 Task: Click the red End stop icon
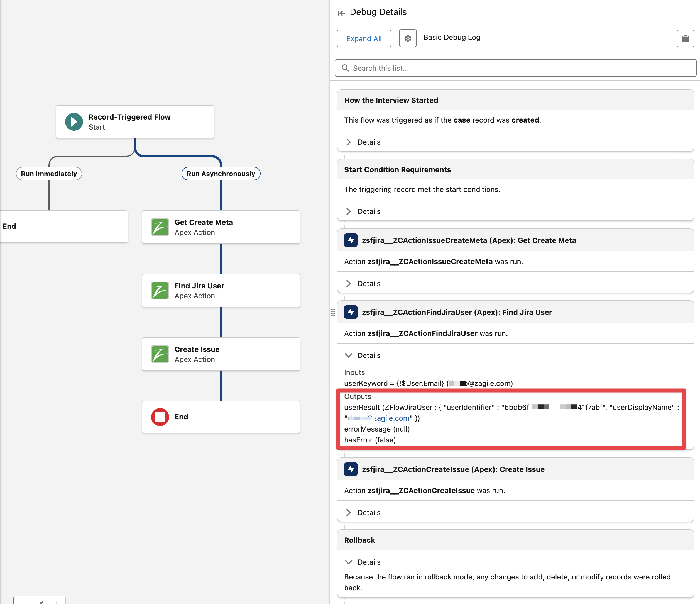(160, 417)
